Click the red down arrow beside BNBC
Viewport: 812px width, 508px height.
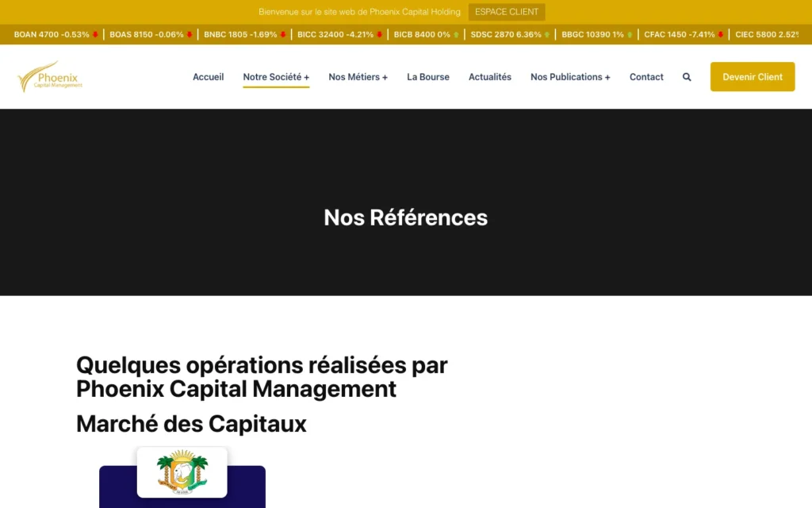tap(283, 35)
